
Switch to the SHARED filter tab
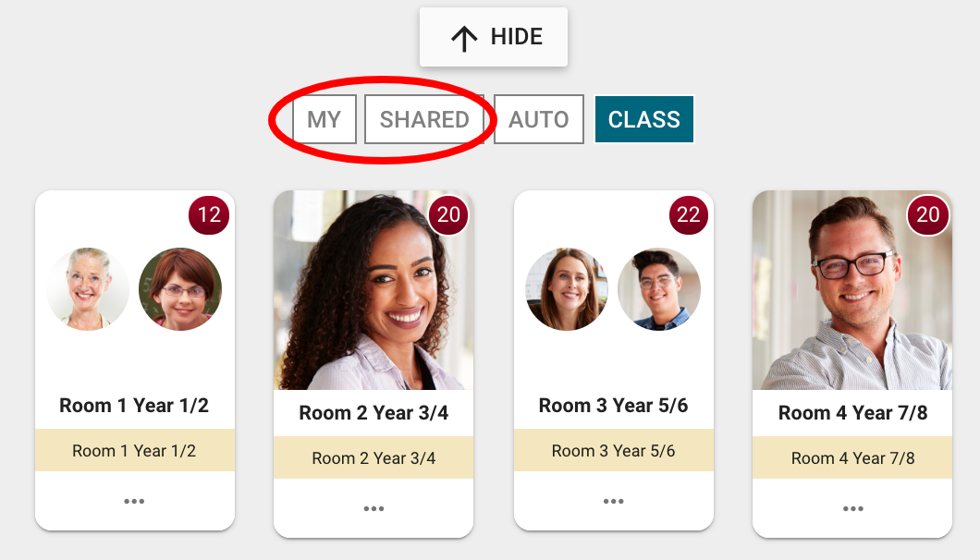pyautogui.click(x=424, y=119)
